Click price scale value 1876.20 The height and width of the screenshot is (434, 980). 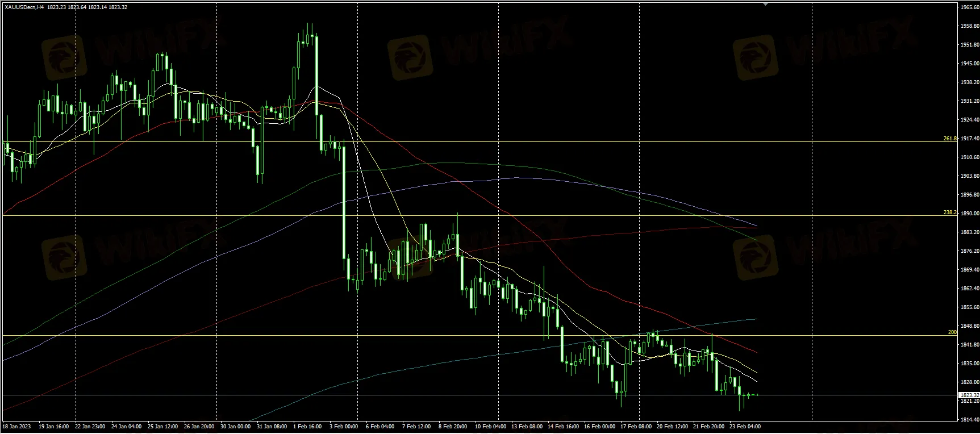pyautogui.click(x=969, y=251)
